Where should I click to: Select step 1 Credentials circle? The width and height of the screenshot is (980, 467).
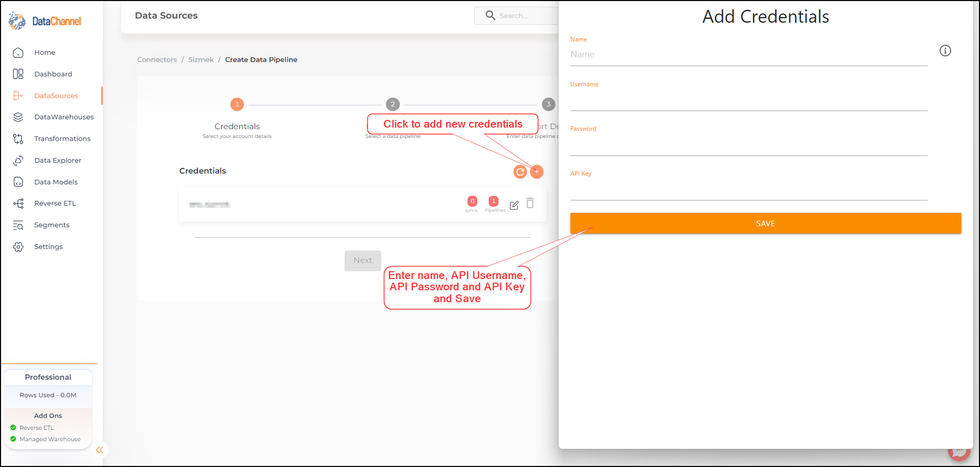[x=237, y=104]
